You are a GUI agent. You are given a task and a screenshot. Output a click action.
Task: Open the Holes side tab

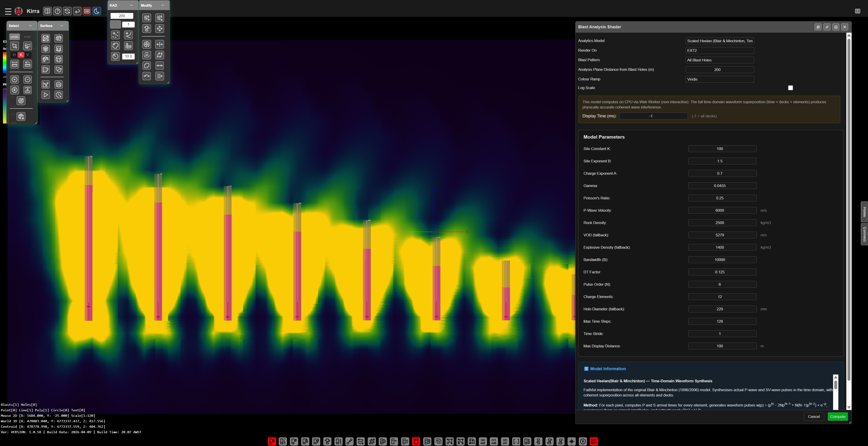click(x=864, y=211)
